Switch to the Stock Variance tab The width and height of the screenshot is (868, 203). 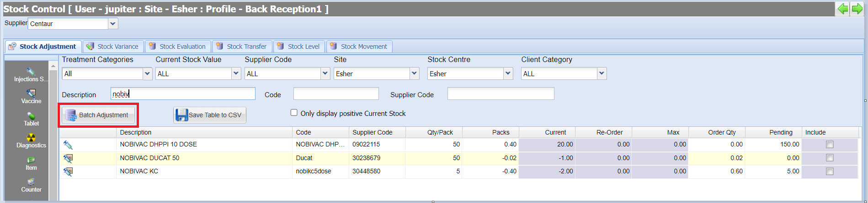click(113, 47)
